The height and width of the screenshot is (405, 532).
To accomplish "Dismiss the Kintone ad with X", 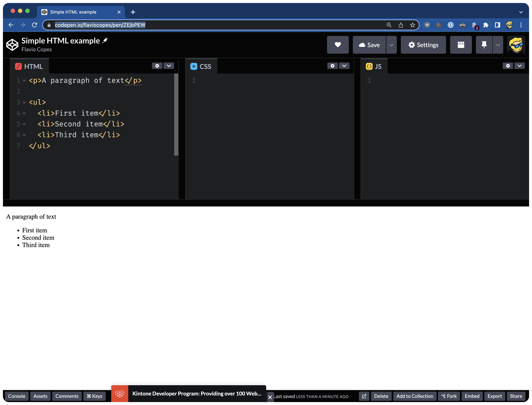I will coord(270,397).
